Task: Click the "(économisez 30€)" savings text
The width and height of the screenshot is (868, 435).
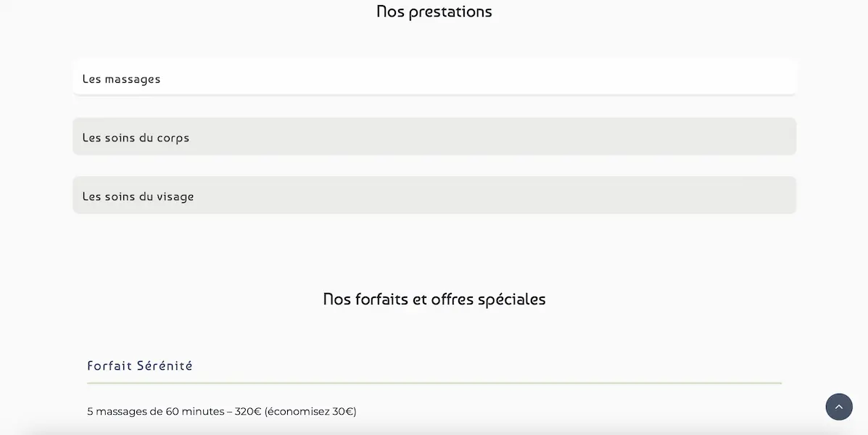Action: [310, 412]
